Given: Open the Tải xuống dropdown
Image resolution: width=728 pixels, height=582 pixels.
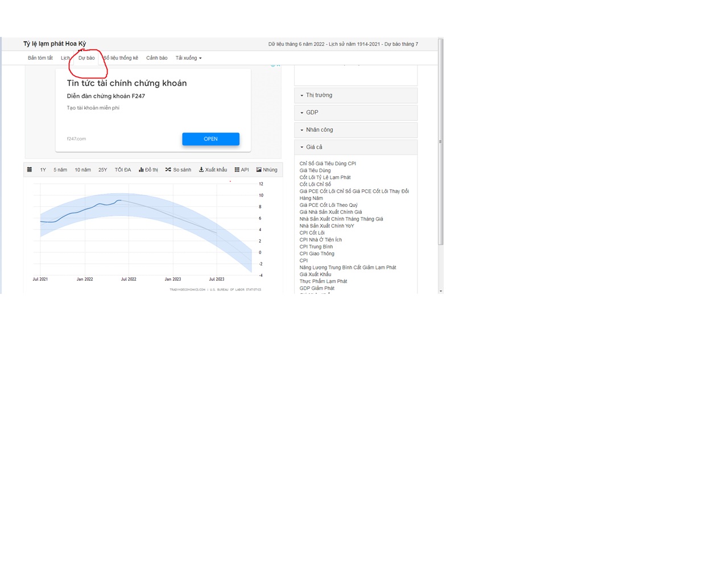Looking at the screenshot, I should point(188,58).
